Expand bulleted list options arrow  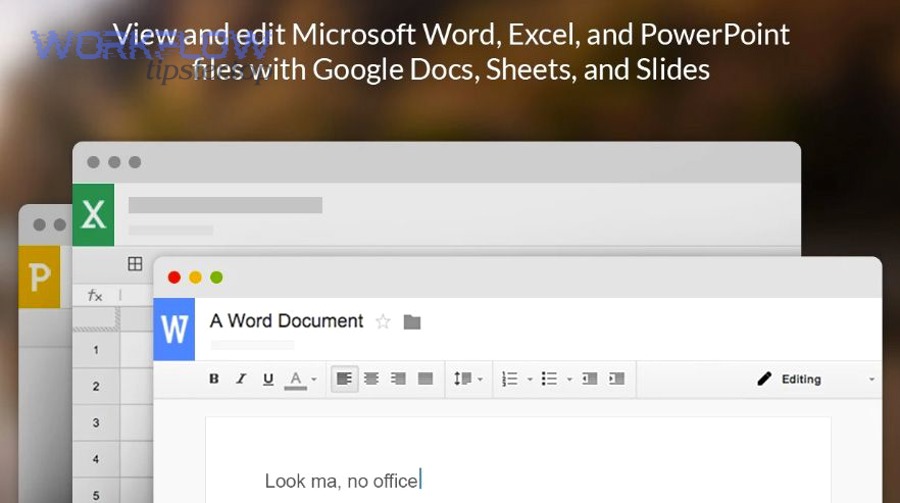[x=569, y=379]
